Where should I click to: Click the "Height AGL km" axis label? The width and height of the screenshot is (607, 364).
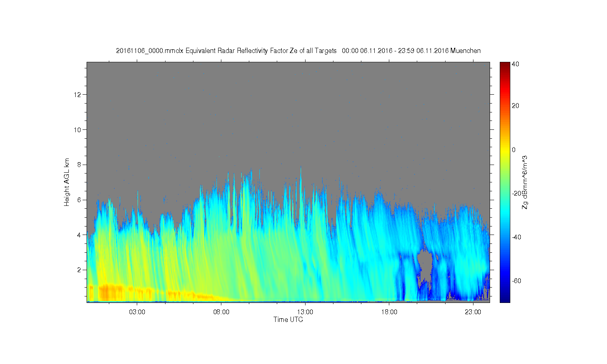(x=67, y=182)
